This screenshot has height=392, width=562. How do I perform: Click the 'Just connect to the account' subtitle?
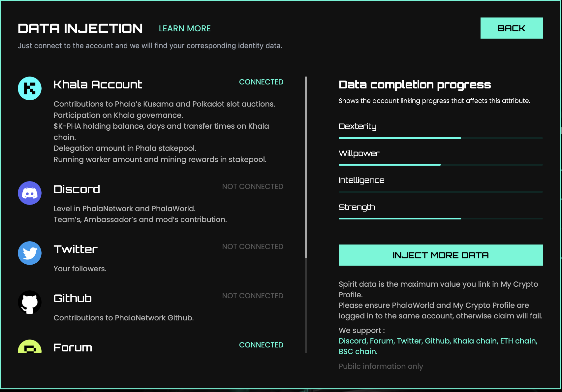coord(150,46)
